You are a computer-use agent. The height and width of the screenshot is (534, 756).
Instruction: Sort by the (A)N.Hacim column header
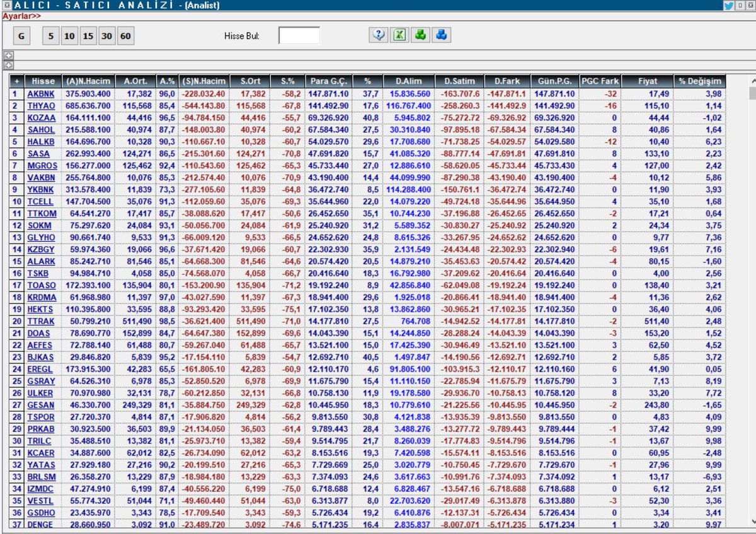tap(88, 81)
